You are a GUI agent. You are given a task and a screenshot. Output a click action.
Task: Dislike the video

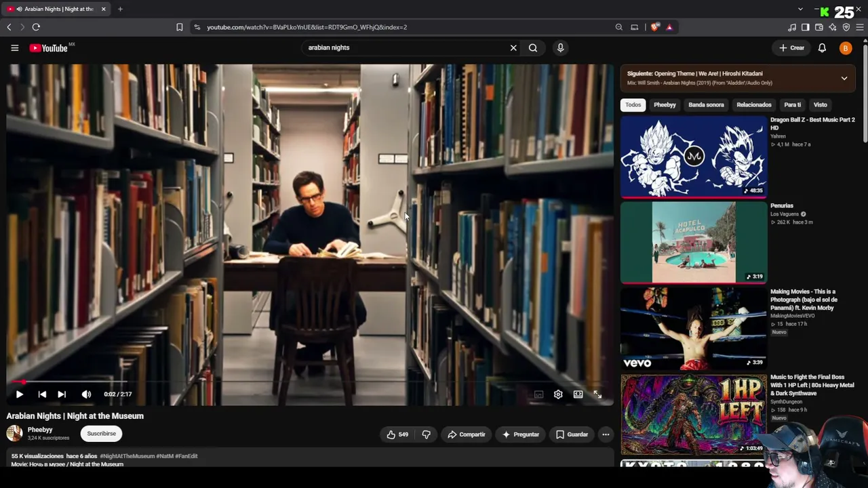[x=427, y=434]
